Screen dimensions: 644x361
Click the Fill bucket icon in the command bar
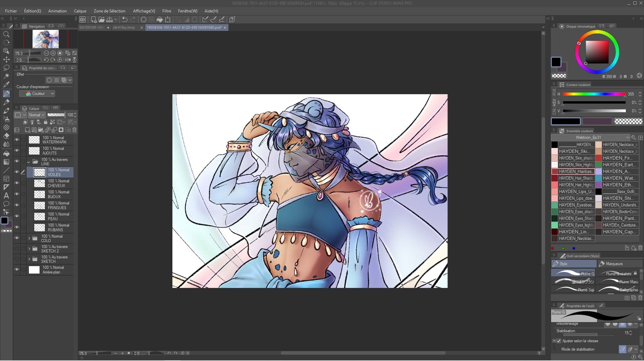tap(160, 19)
